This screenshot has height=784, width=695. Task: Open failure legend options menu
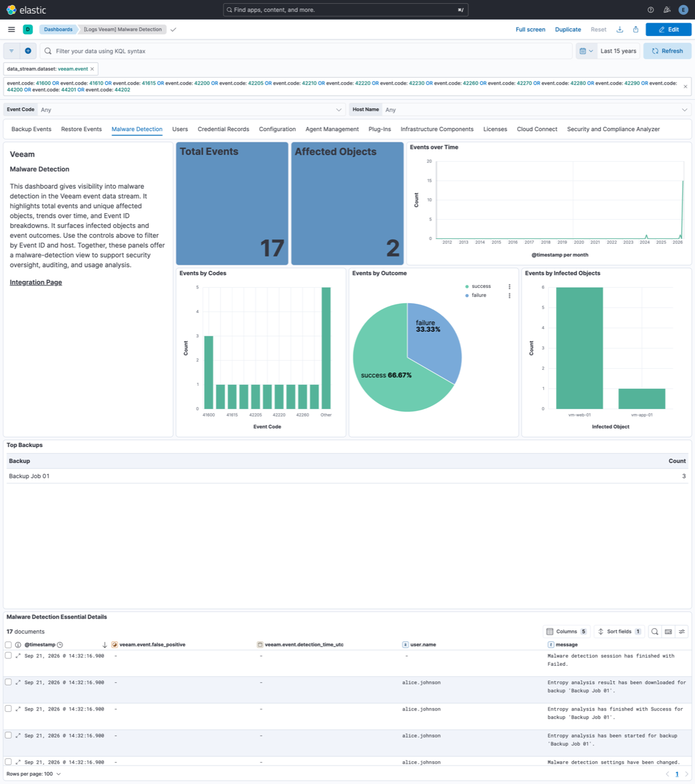[x=509, y=296]
